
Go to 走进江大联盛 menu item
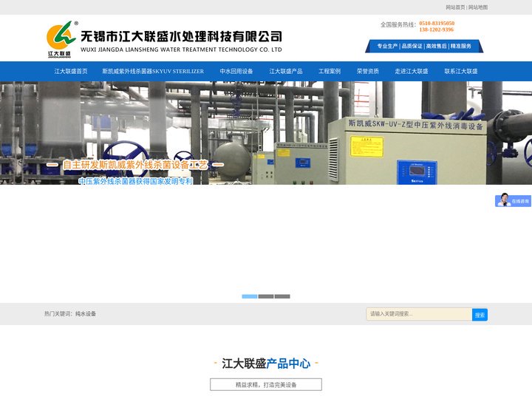[x=412, y=71]
